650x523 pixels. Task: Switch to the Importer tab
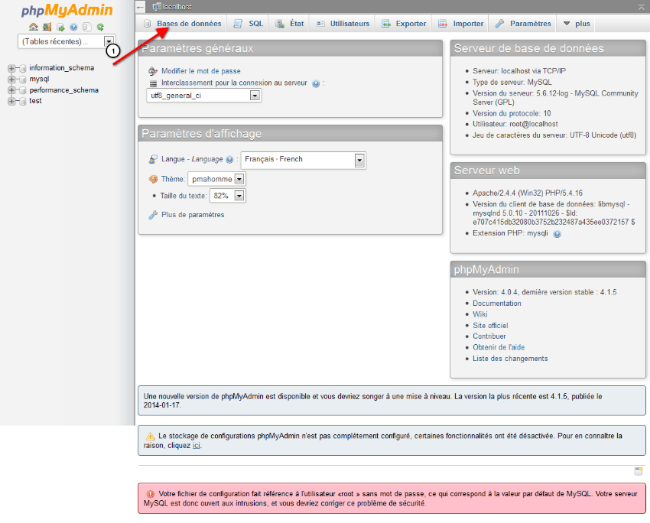461,24
